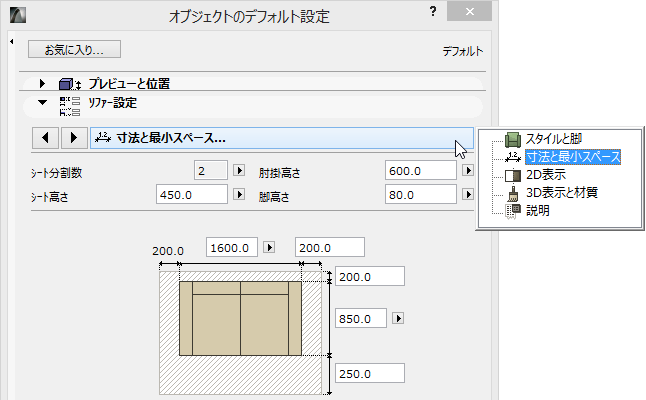This screenshot has width=646, height=400.
Task: Select 説明 in popup menu
Action: point(538,211)
